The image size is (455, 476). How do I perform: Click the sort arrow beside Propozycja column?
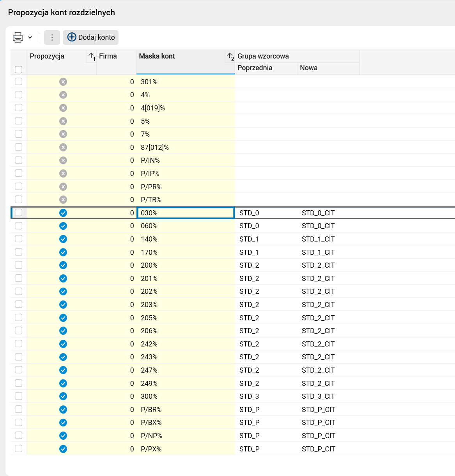point(92,57)
